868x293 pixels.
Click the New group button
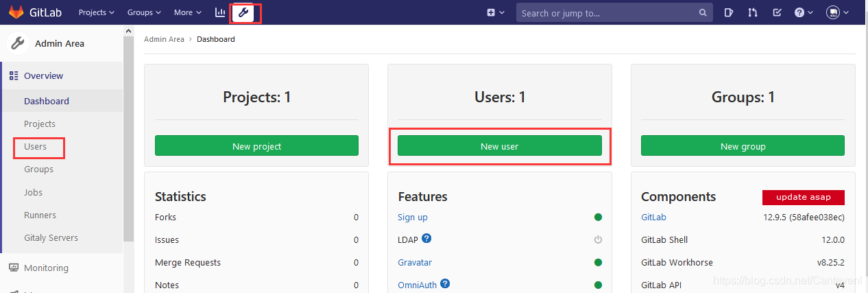tap(743, 145)
